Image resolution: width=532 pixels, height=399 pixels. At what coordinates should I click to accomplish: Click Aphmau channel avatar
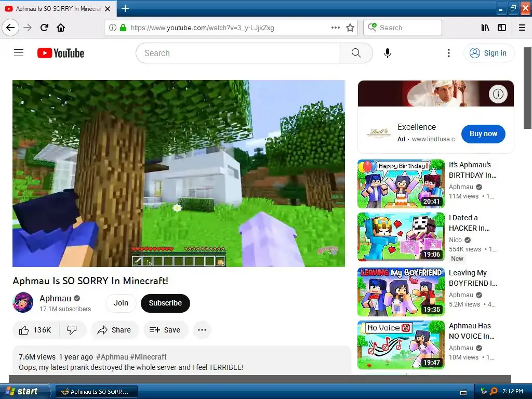click(23, 302)
